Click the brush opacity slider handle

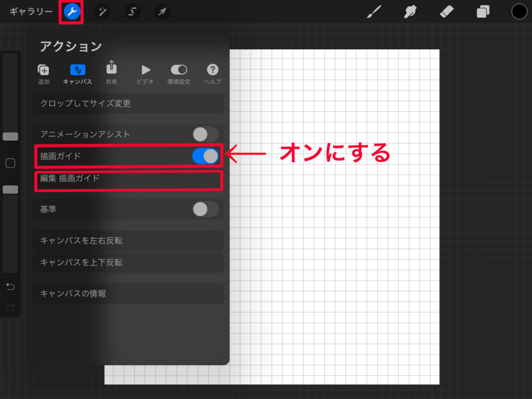coord(10,190)
